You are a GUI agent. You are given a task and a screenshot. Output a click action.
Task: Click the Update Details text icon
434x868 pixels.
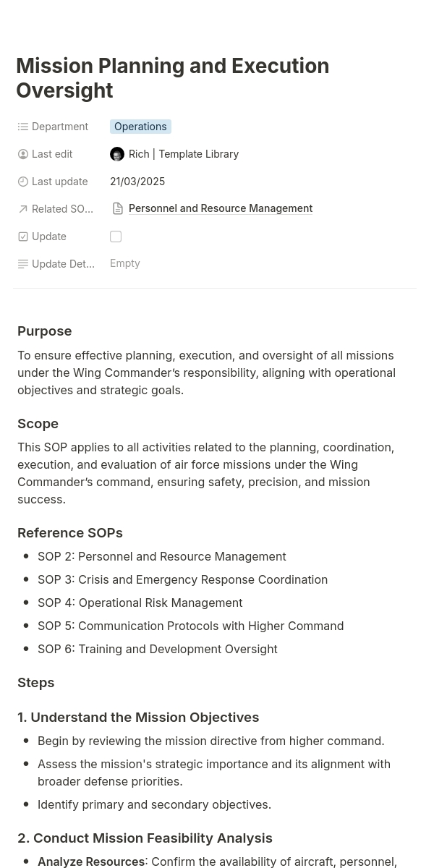(x=23, y=264)
